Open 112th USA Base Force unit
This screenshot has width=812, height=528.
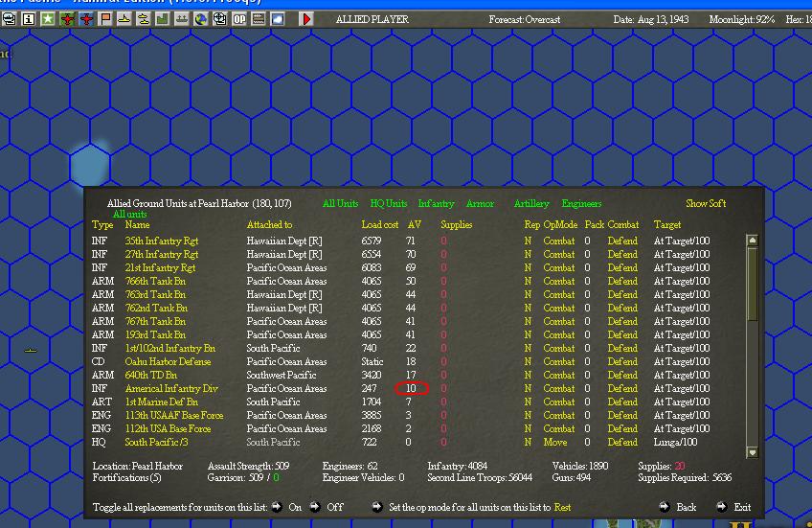(168, 429)
